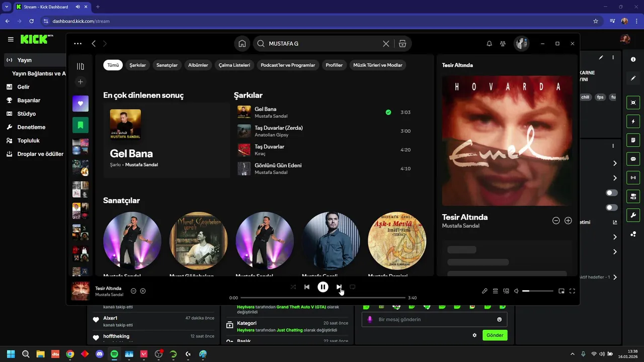This screenshot has height=362, width=644.
Task: Mute Spotify volume speaker icon
Action: 516,291
